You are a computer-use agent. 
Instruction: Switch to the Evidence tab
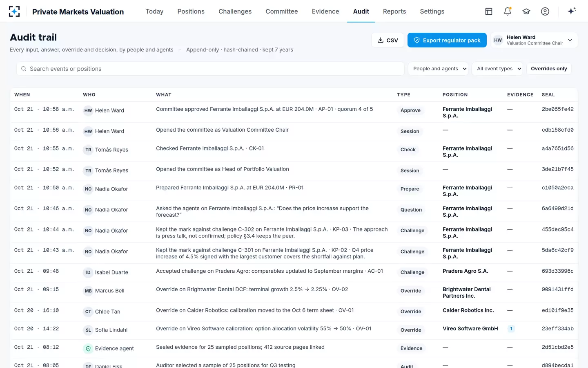coord(325,11)
